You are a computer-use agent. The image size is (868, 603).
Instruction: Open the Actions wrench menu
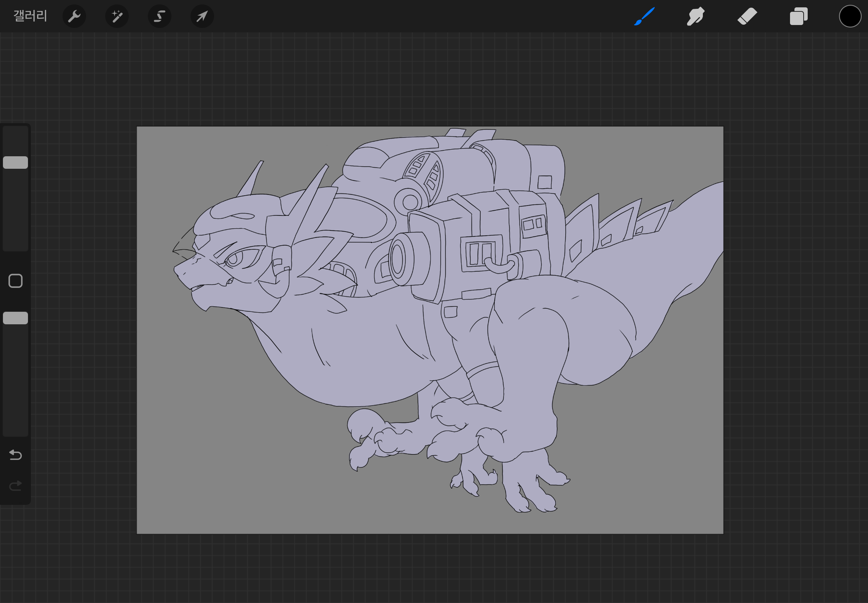click(74, 16)
